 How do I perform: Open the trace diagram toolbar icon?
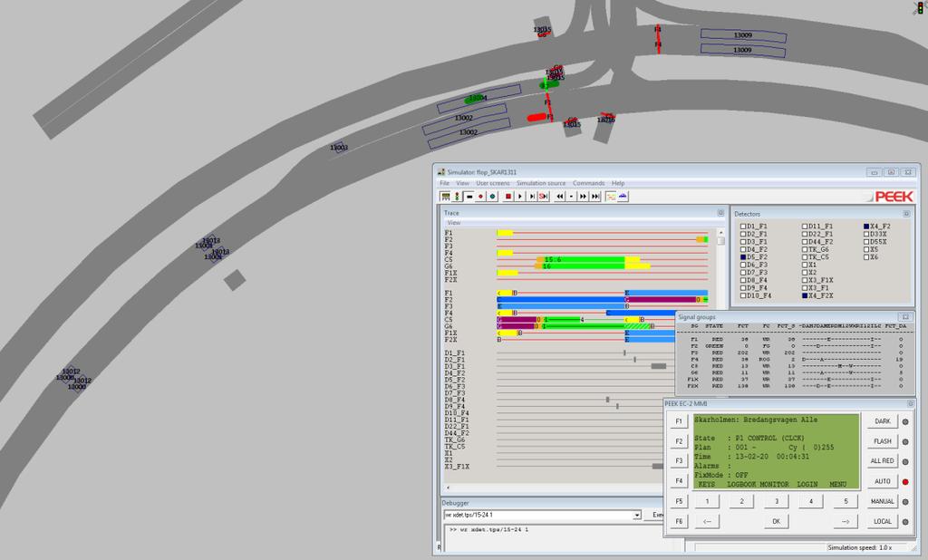click(611, 197)
